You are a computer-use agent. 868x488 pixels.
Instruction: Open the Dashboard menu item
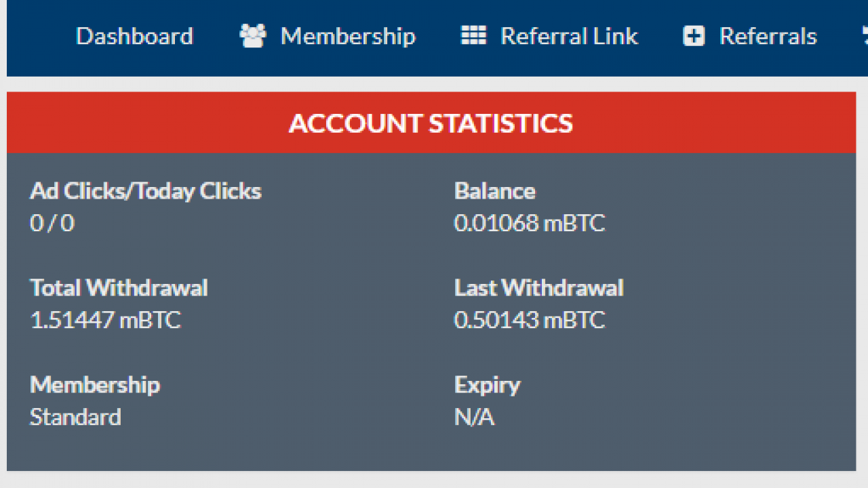coord(134,36)
